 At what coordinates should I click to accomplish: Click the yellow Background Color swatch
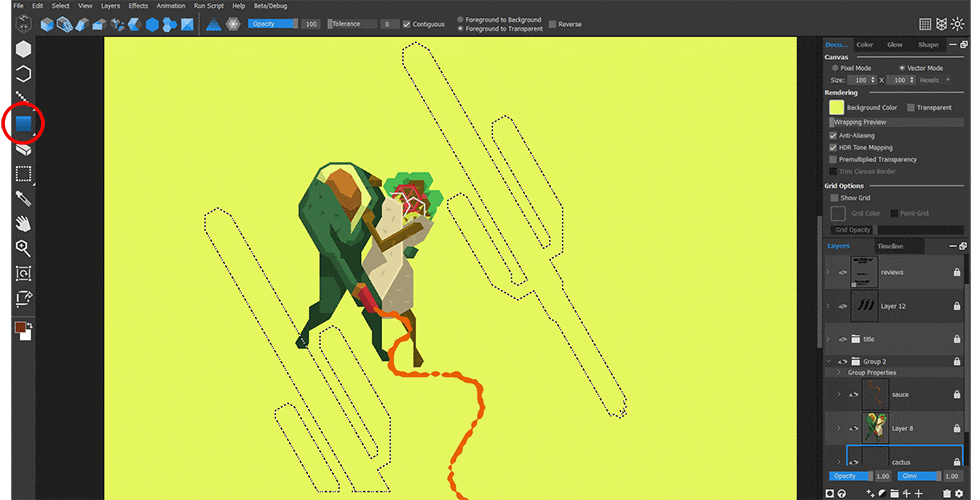[835, 107]
